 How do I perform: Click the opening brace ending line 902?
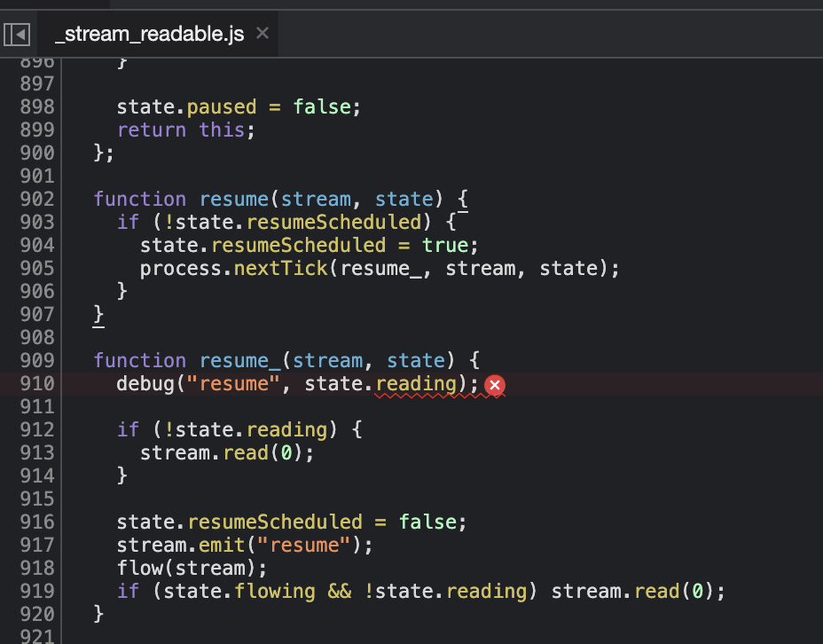coord(462,200)
